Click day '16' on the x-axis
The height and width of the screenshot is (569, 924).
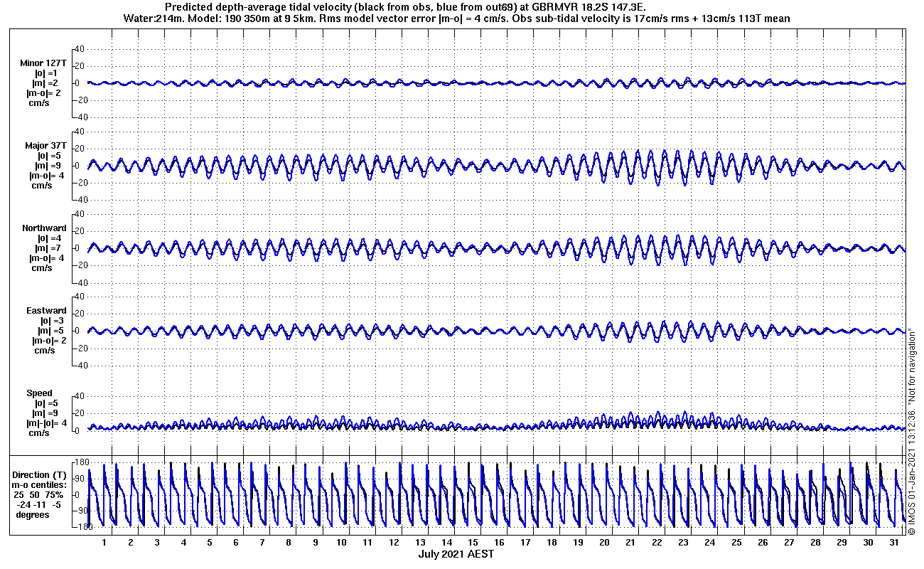pyautogui.click(x=499, y=543)
